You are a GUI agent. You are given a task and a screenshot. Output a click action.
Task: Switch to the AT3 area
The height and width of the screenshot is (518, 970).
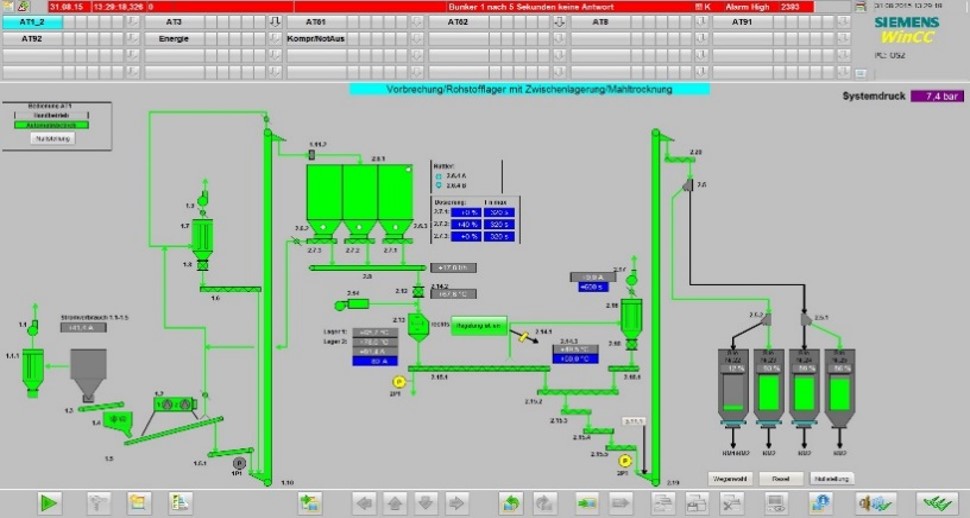pos(174,22)
